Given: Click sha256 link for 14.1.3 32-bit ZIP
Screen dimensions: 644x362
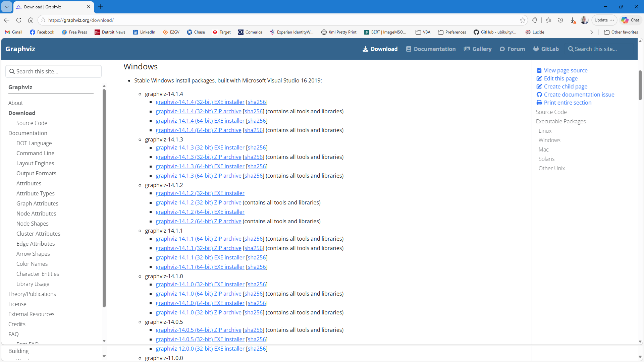Looking at the screenshot, I should (x=254, y=157).
